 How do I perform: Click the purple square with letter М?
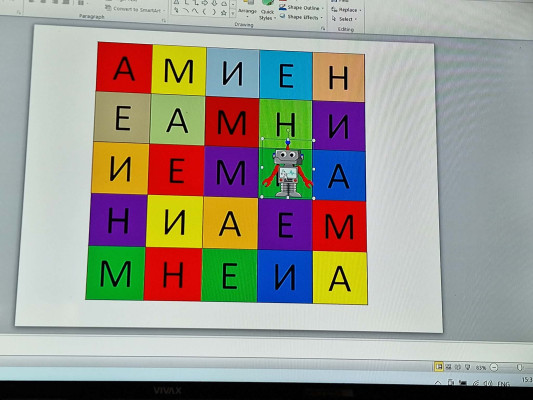(x=231, y=172)
